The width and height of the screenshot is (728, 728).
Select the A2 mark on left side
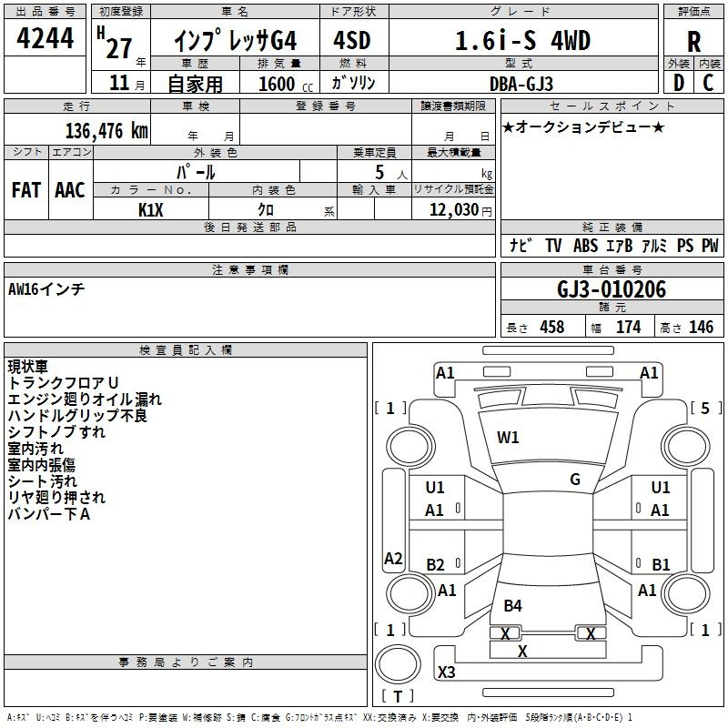coord(393,559)
